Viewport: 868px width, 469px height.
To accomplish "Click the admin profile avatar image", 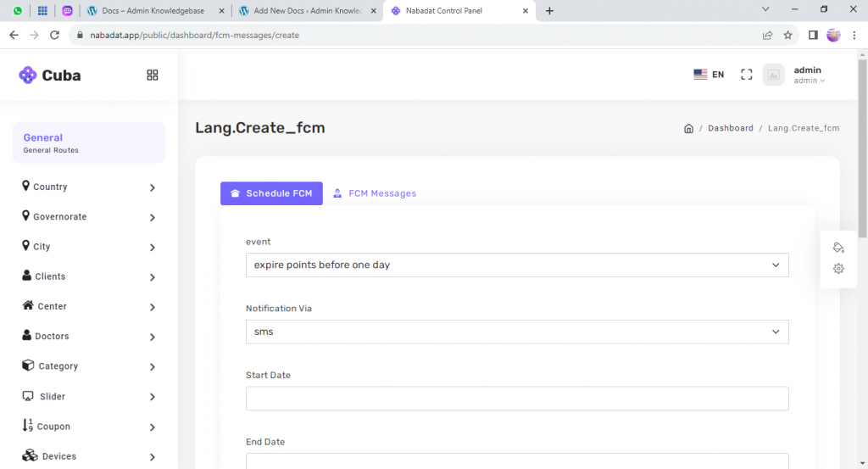I will pos(773,75).
